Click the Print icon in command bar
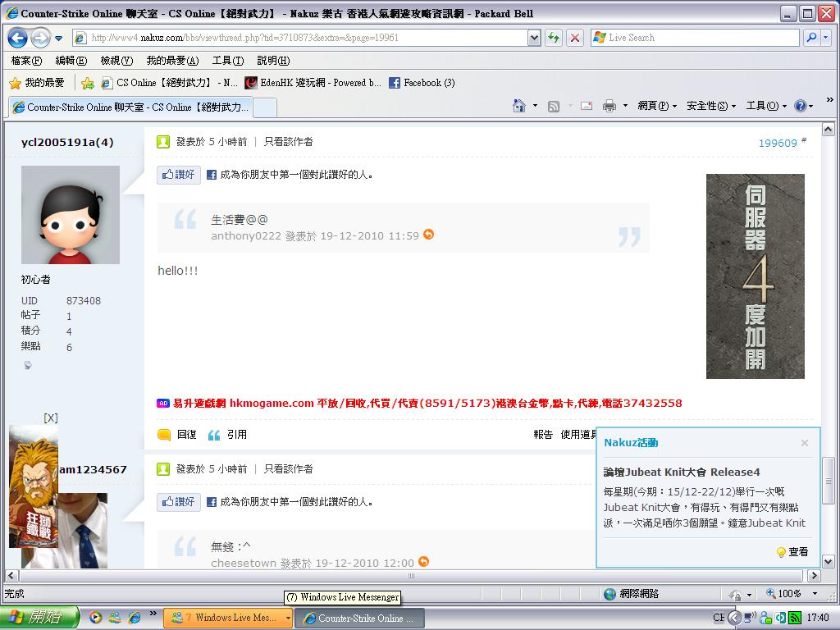840x630 pixels. point(609,106)
